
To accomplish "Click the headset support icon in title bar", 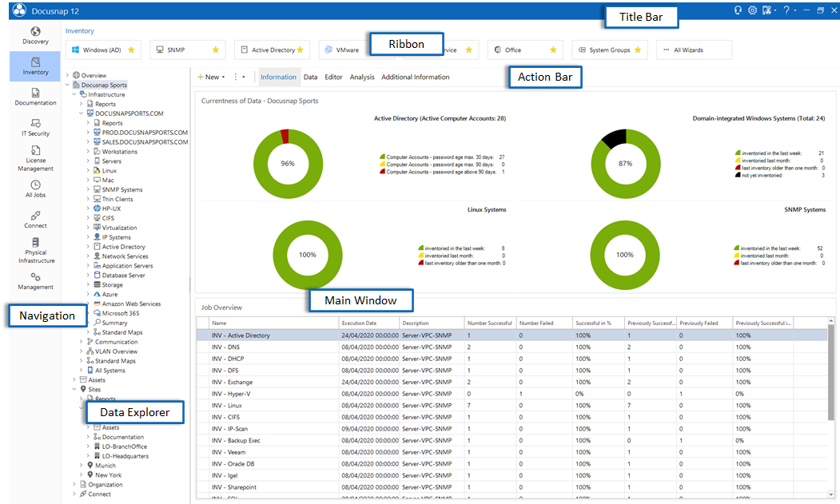I will click(738, 10).
